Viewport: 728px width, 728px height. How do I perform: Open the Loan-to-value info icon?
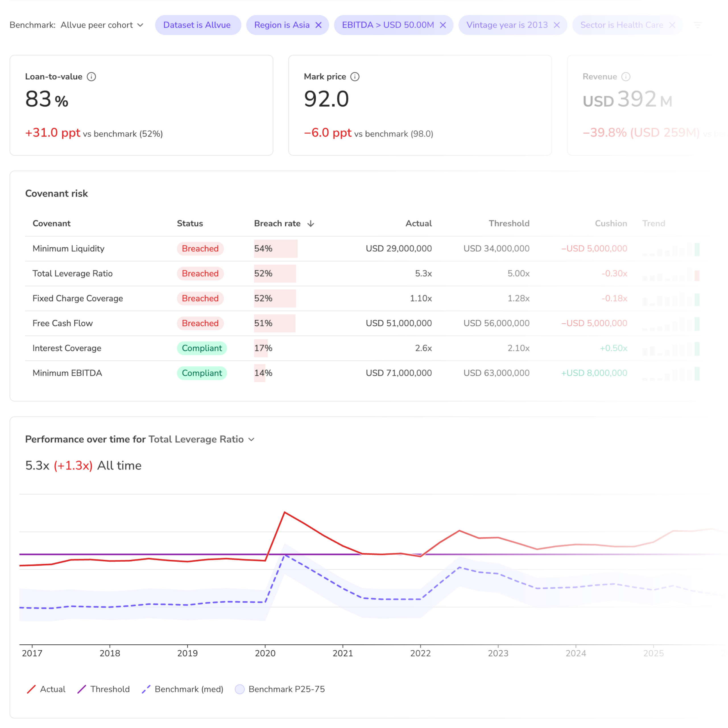(91, 76)
